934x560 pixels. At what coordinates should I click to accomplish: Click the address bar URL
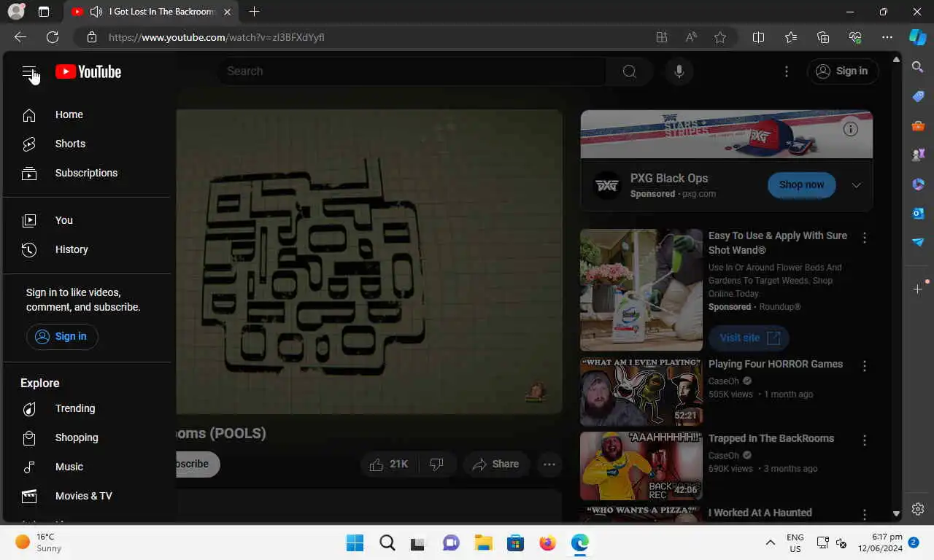tap(217, 37)
